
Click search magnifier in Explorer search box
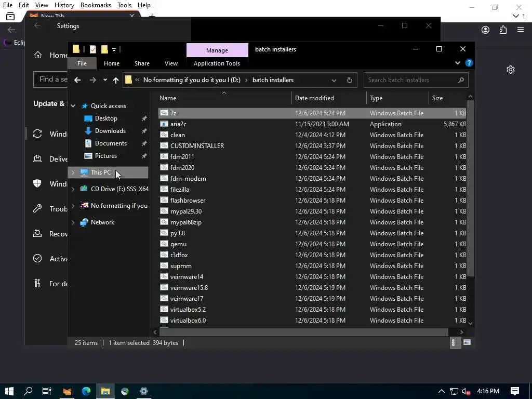tap(461, 80)
